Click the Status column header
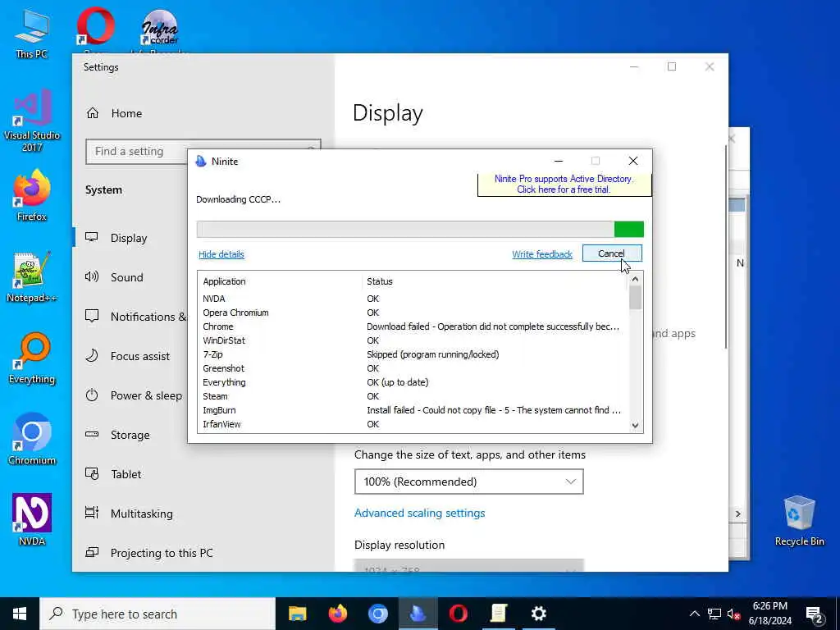This screenshot has height=630, width=840. click(x=494, y=282)
